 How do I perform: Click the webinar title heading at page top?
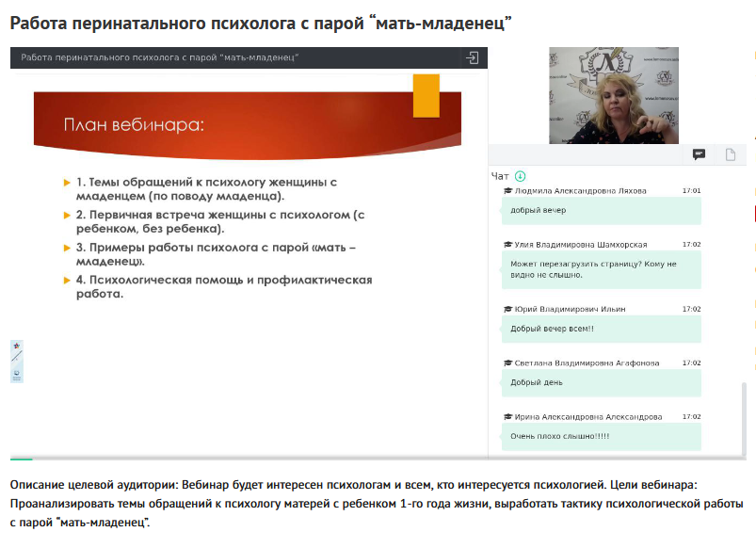[261, 22]
